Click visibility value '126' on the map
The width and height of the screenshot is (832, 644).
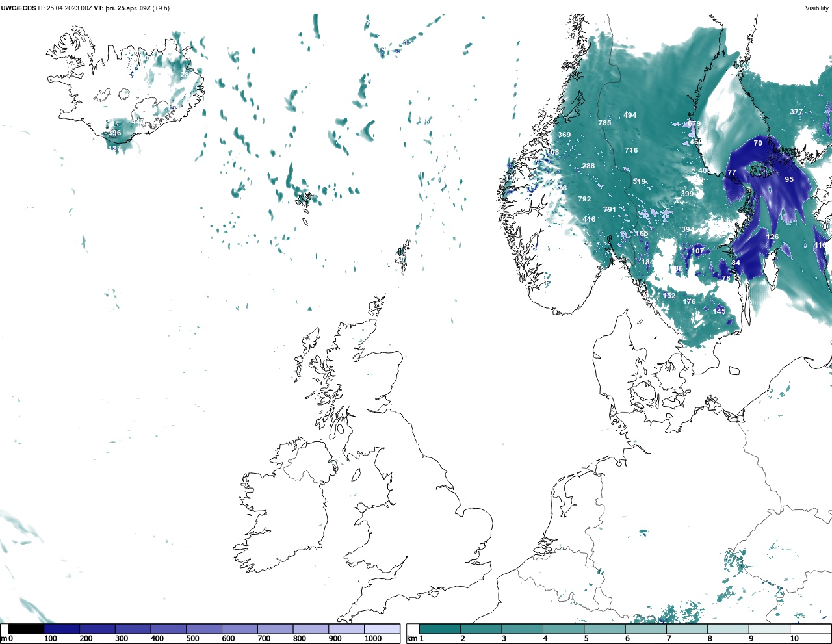pos(772,237)
